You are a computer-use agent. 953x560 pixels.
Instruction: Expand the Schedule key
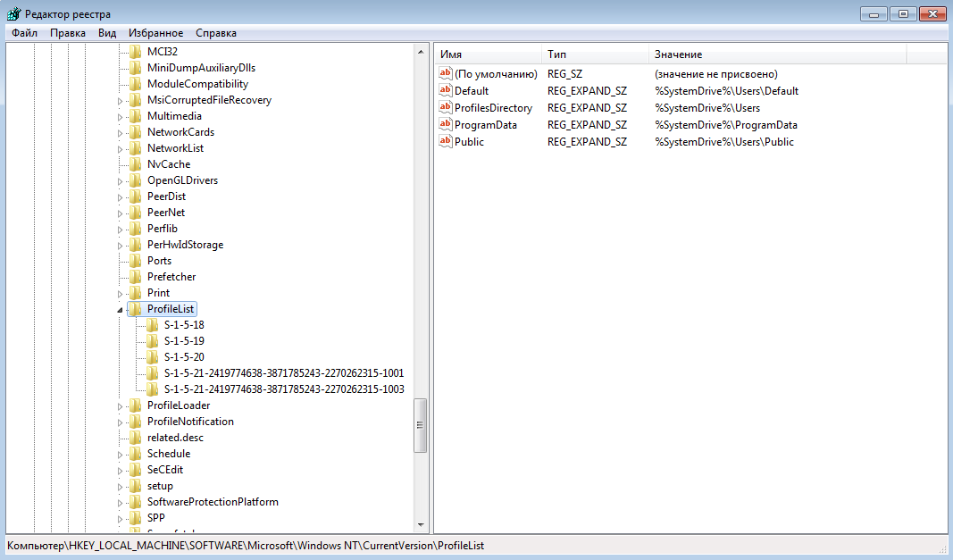(x=120, y=455)
